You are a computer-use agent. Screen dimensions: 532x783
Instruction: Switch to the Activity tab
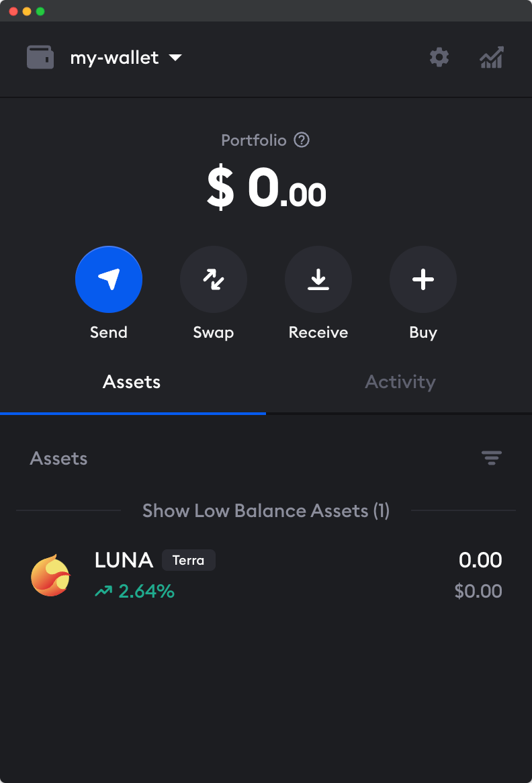point(400,382)
